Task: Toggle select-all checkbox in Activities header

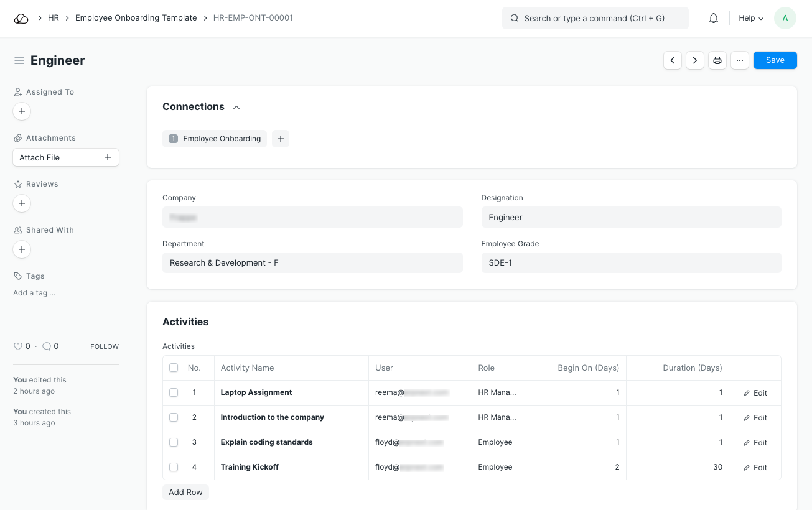Action: 174,368
